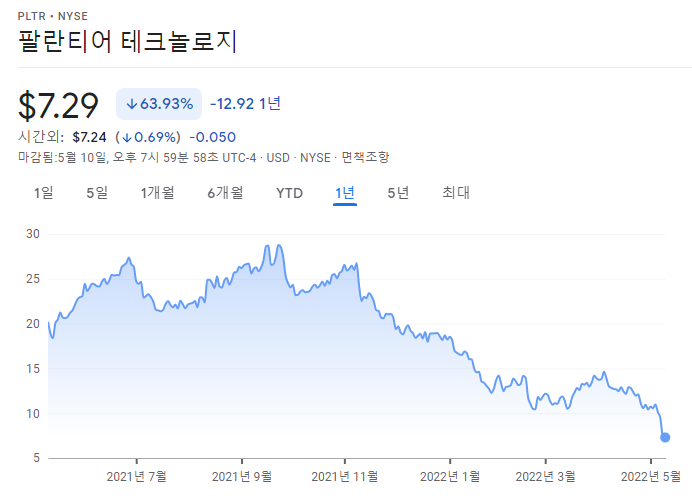Image resolution: width=692 pixels, height=498 pixels.
Task: Click the 25 y-axis value
Action: tap(33, 279)
